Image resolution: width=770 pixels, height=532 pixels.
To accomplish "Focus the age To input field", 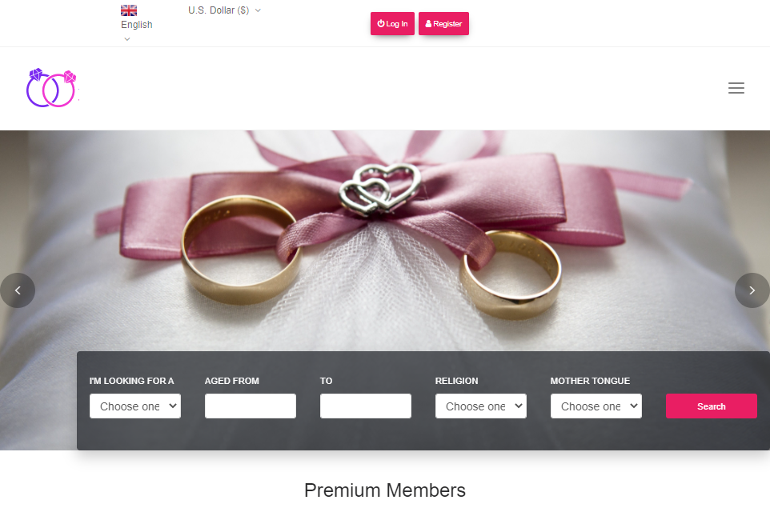I will click(x=366, y=406).
